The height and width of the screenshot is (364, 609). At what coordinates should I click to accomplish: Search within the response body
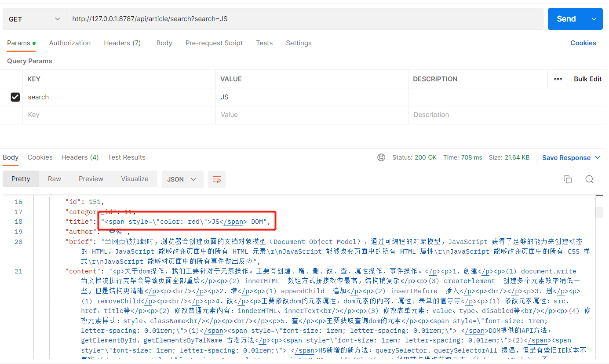pos(589,179)
